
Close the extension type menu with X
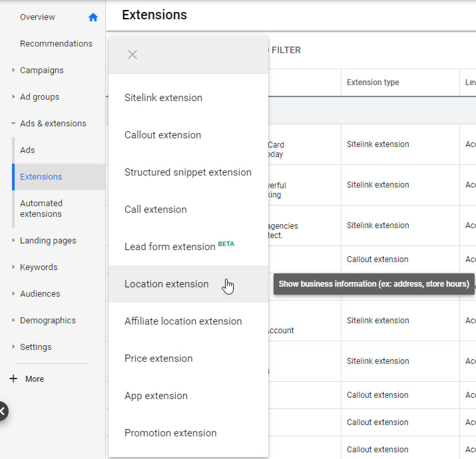coord(132,55)
